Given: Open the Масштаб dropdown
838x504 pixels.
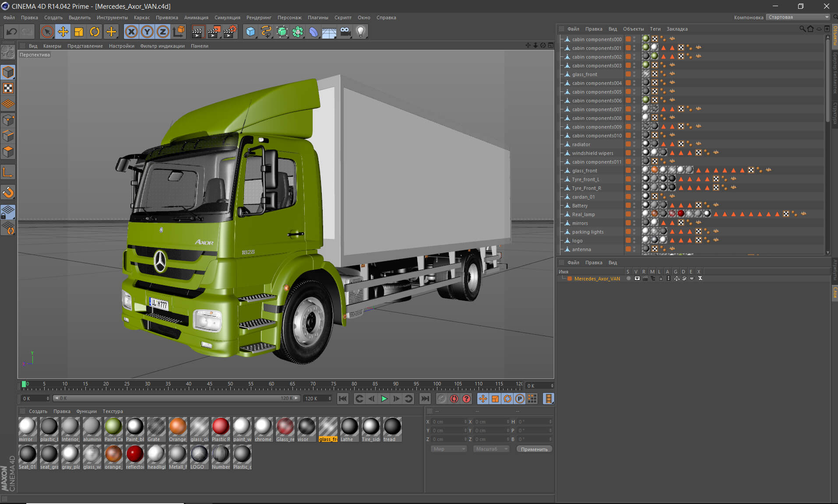Looking at the screenshot, I should (x=491, y=449).
